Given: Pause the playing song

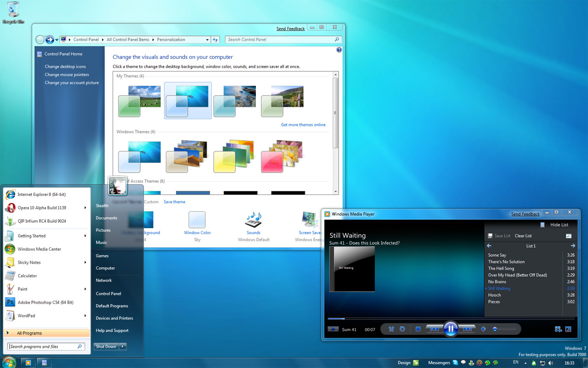Looking at the screenshot, I should coord(451,329).
